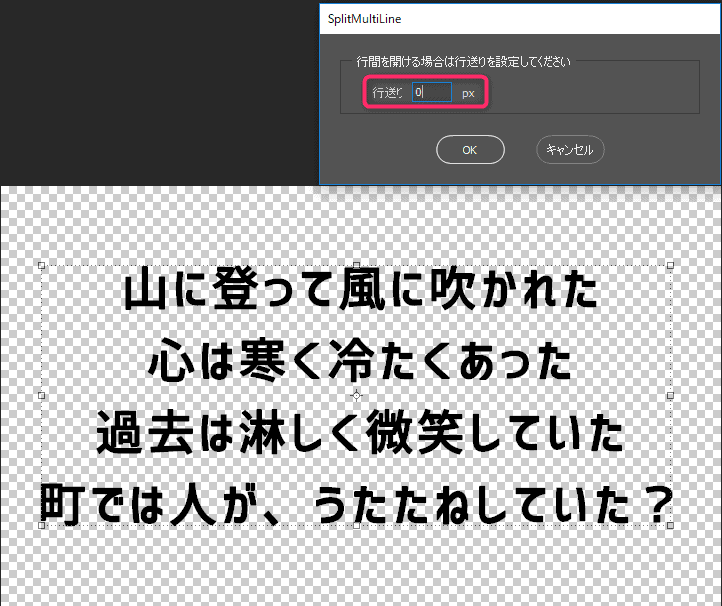The image size is (722, 606).
Task: Click the OK button in SplitMultiLine dialog
Action: (470, 150)
